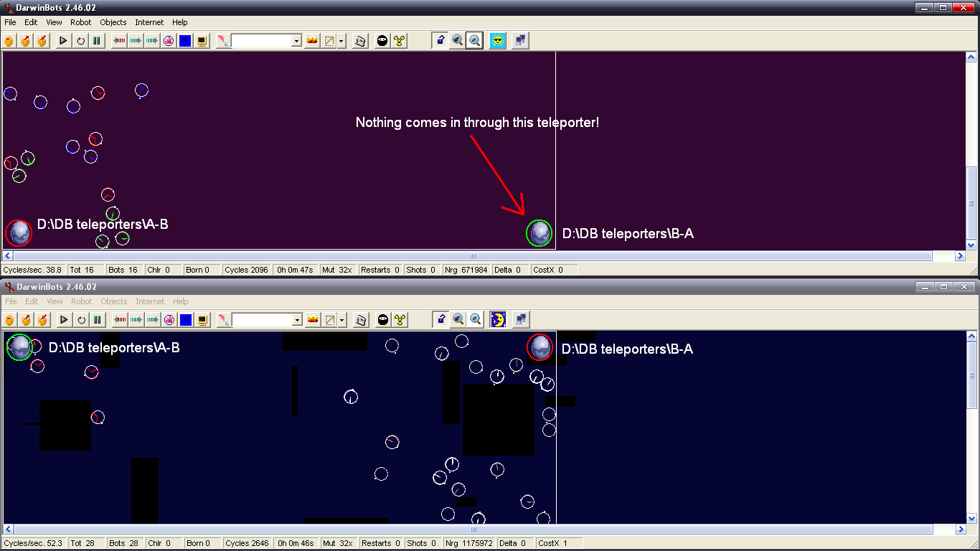
Task: Open the toolbar combo box in the lower window
Action: pos(296,320)
